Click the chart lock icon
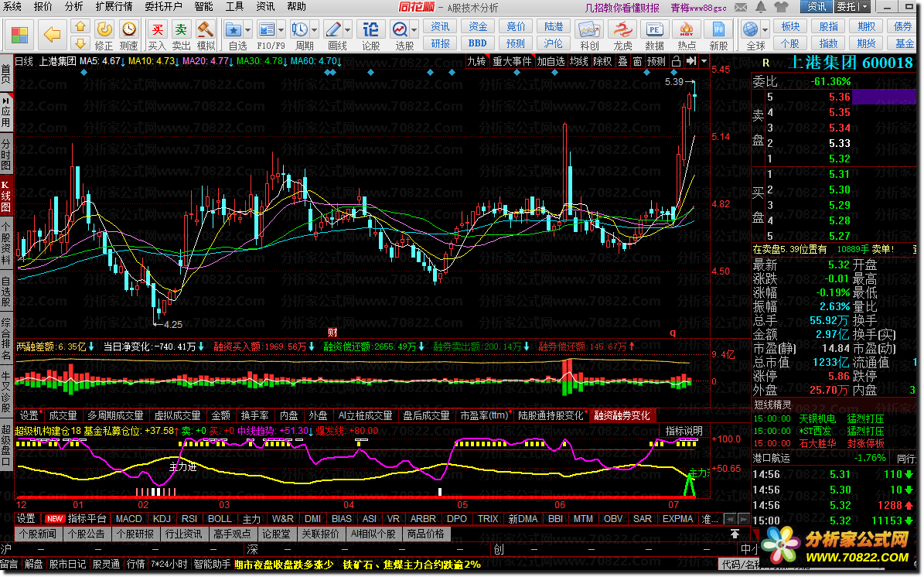924x577 pixels. click(676, 61)
